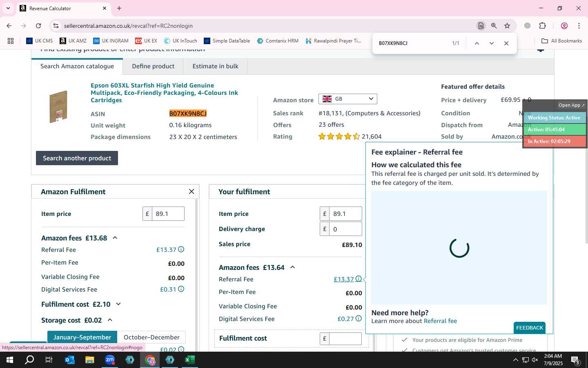Screen dimensions: 588x368
Task: Click the find bar search text field
Action: 412,43
